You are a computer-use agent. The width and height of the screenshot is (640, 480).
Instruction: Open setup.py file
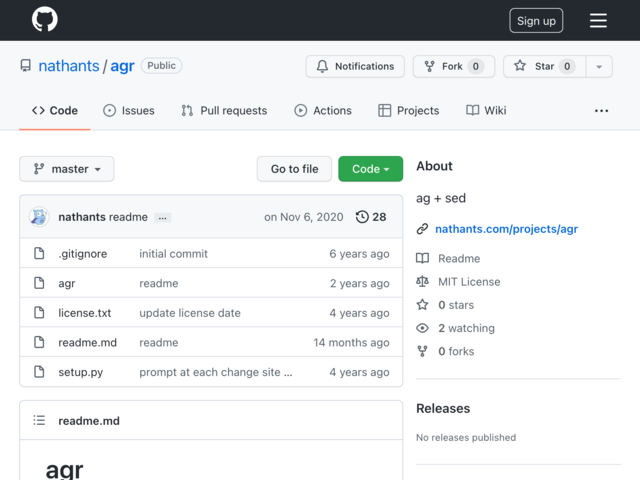click(80, 372)
